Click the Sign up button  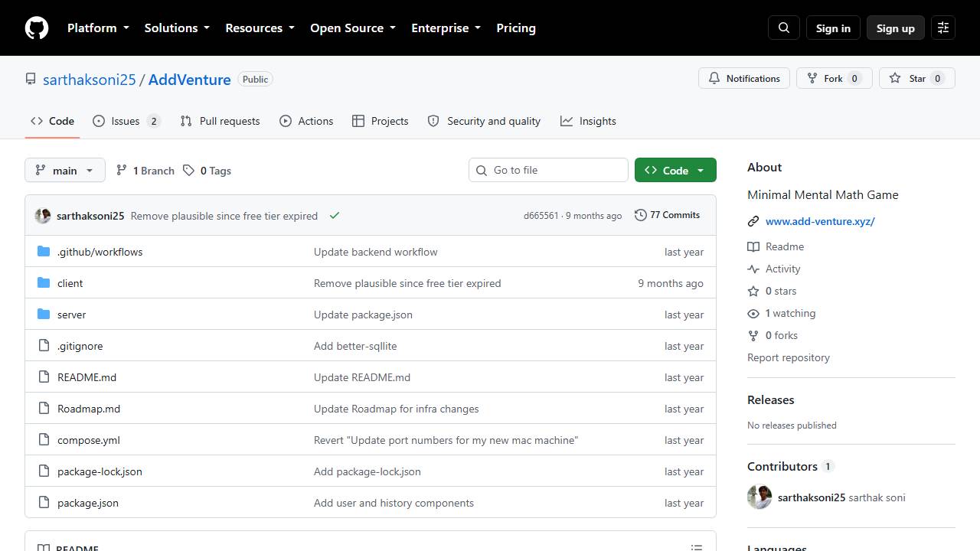(896, 28)
